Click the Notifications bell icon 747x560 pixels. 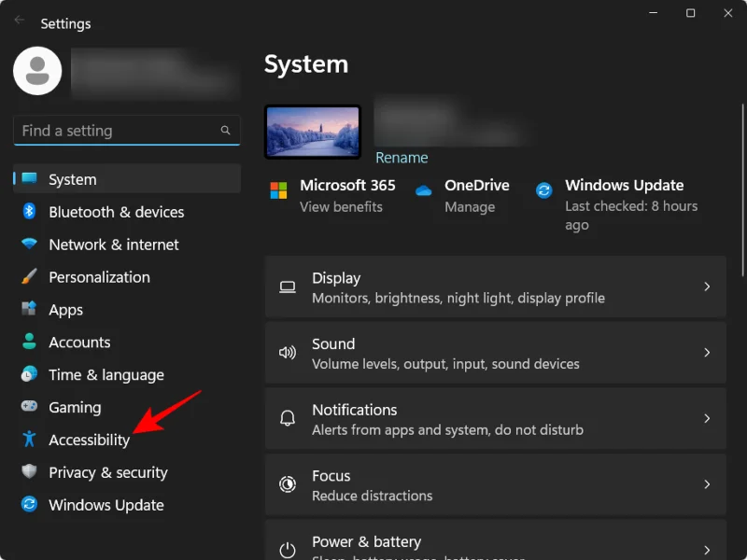288,418
